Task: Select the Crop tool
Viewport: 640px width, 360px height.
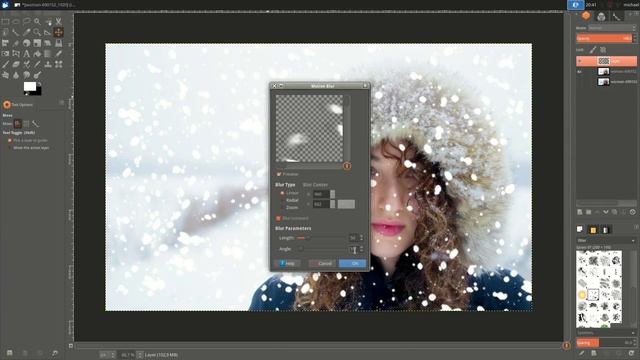Action: click(x=16, y=43)
